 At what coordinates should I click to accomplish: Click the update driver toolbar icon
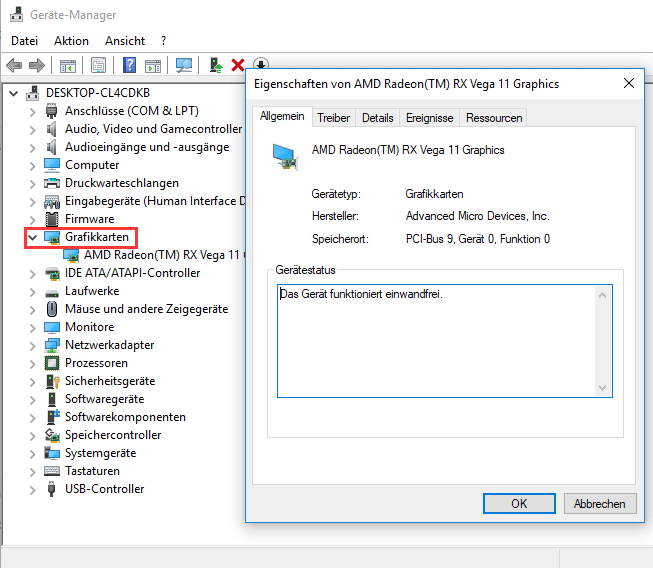click(x=216, y=65)
